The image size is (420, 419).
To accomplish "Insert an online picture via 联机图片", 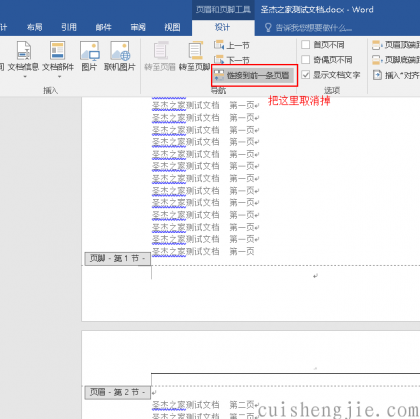I will pos(120,51).
